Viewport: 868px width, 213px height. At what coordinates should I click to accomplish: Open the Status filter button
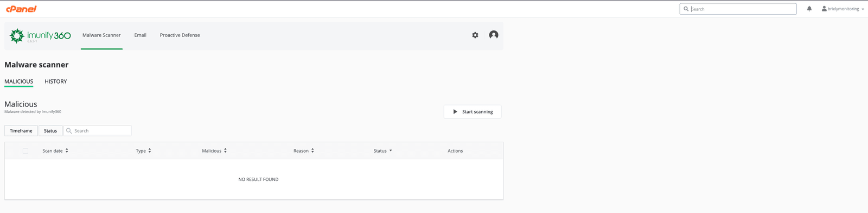(50, 131)
